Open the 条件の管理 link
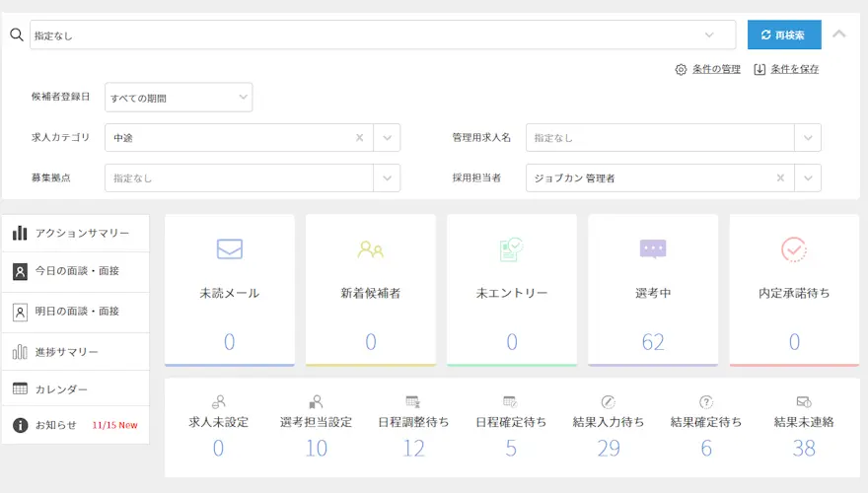This screenshot has height=493, width=868. click(708, 69)
